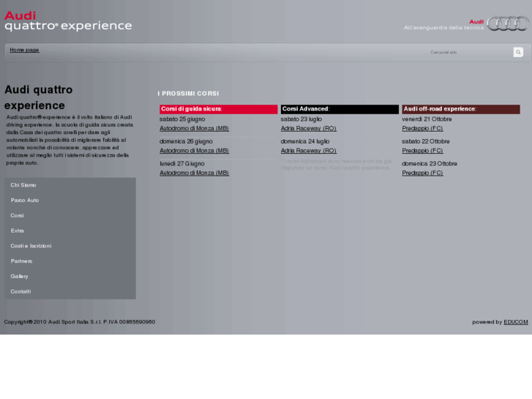The height and width of the screenshot is (399, 532).
Task: Open the Gallery menu item
Action: click(19, 277)
